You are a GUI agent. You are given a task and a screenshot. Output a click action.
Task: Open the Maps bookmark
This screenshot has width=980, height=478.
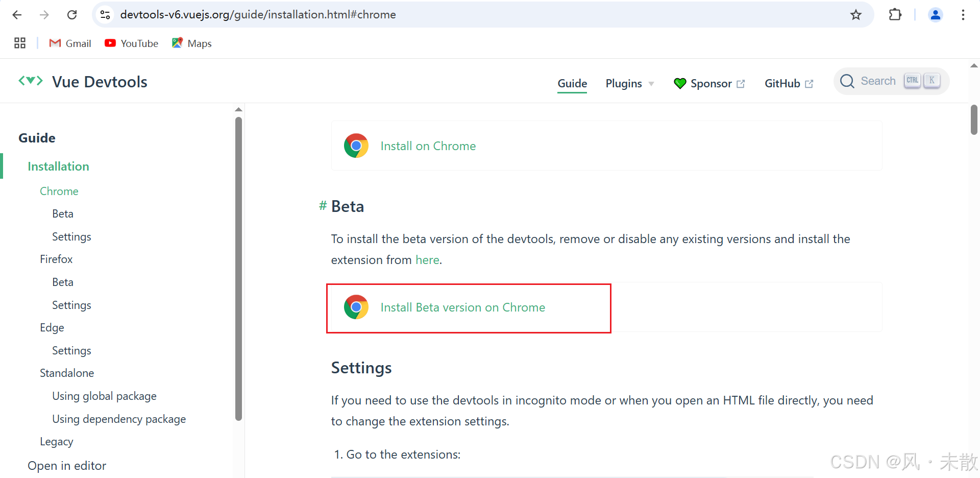[x=192, y=43]
